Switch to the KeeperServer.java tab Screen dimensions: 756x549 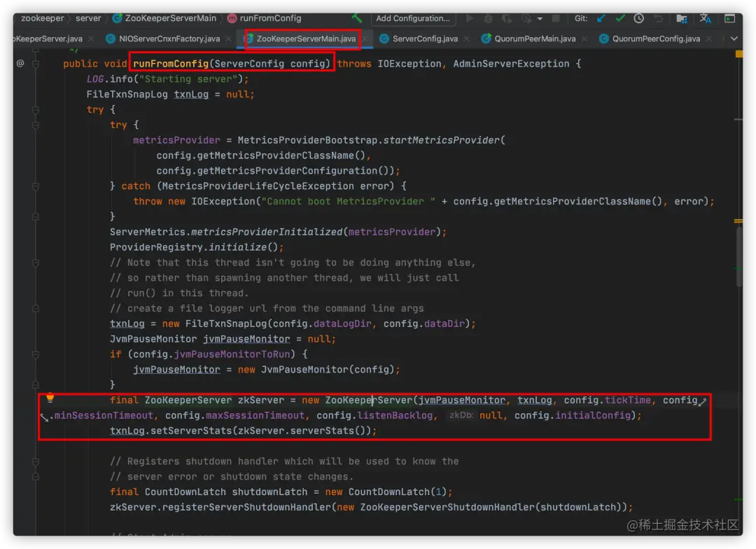point(48,39)
